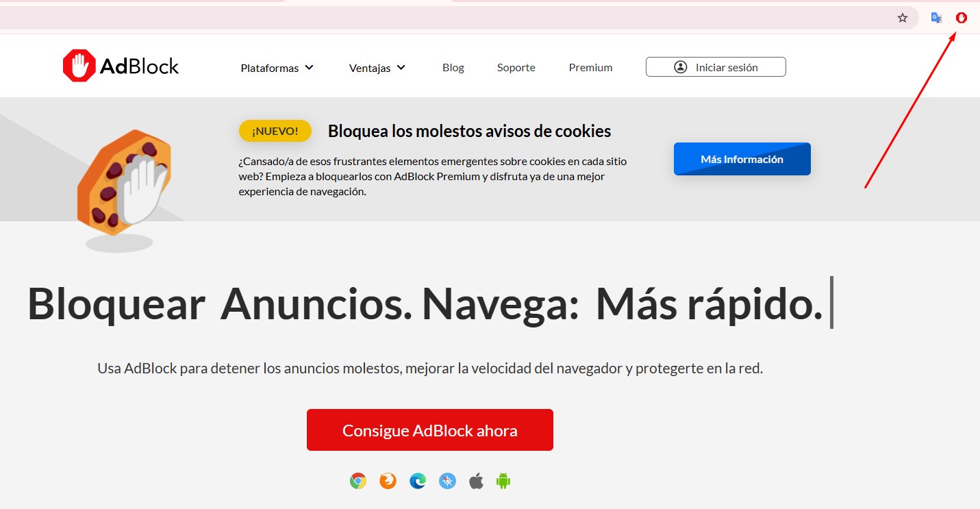The width and height of the screenshot is (980, 509).
Task: Toggle the bookmark star for this page
Action: click(x=903, y=17)
